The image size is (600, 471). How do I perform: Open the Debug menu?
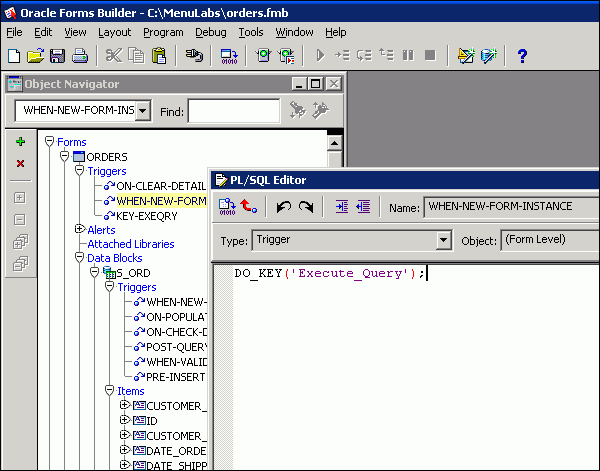[x=211, y=33]
